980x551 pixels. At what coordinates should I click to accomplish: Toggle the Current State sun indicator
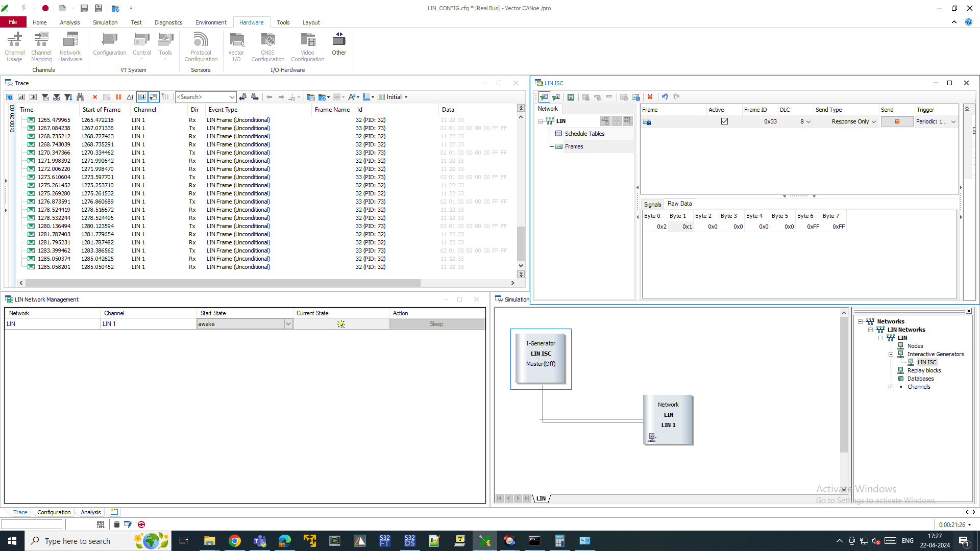(x=340, y=323)
